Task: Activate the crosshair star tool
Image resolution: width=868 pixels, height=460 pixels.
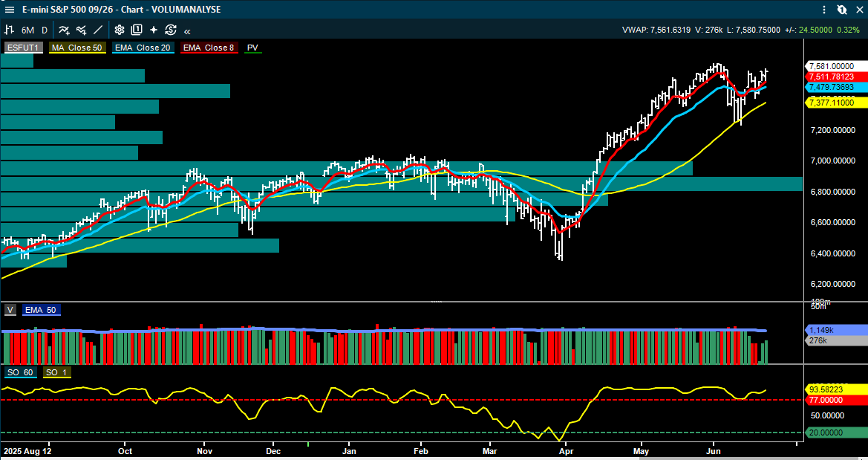Action: [x=154, y=30]
